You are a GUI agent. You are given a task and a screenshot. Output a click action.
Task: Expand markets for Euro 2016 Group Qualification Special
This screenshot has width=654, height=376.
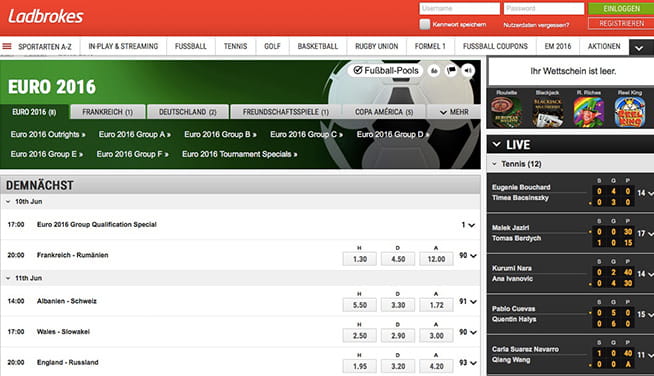pos(468,225)
